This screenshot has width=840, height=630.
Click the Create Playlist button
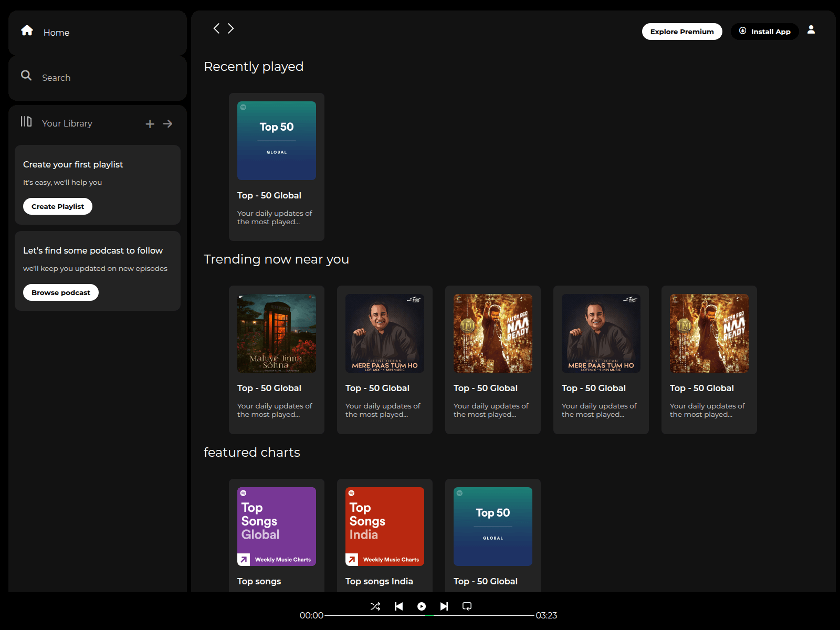58,206
